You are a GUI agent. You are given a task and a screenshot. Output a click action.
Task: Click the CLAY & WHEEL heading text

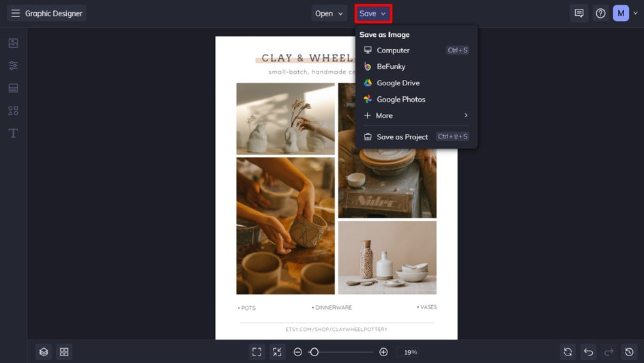(307, 58)
